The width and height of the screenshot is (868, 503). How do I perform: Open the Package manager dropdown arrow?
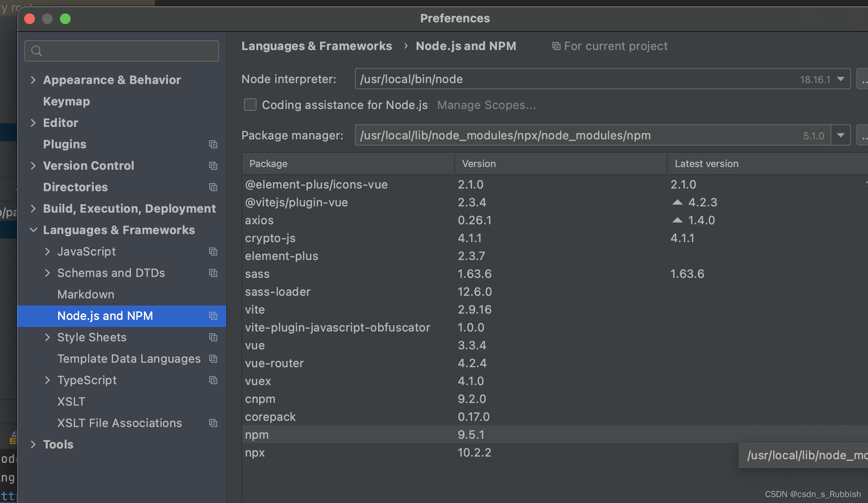pos(840,135)
